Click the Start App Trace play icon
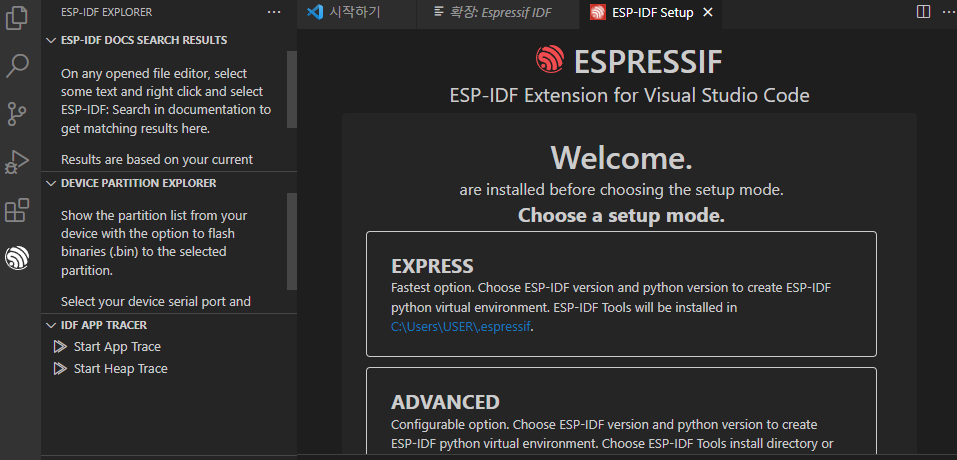957x460 pixels. (x=60, y=347)
